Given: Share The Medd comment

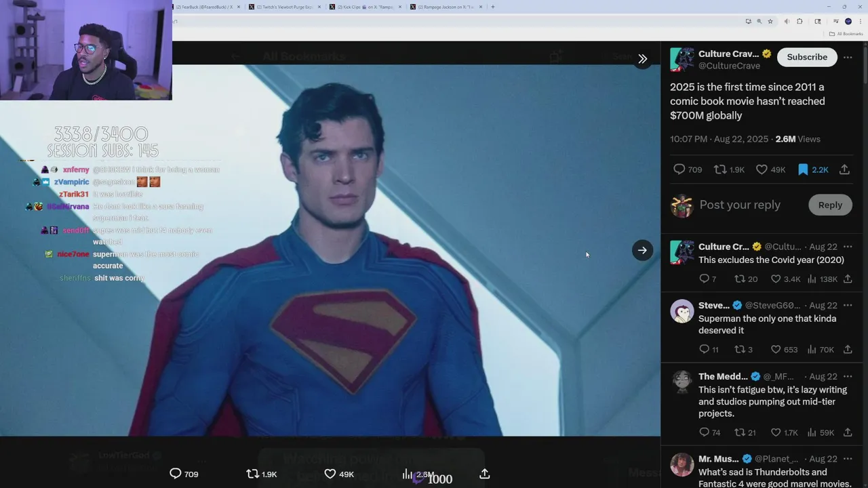Looking at the screenshot, I should (x=848, y=432).
